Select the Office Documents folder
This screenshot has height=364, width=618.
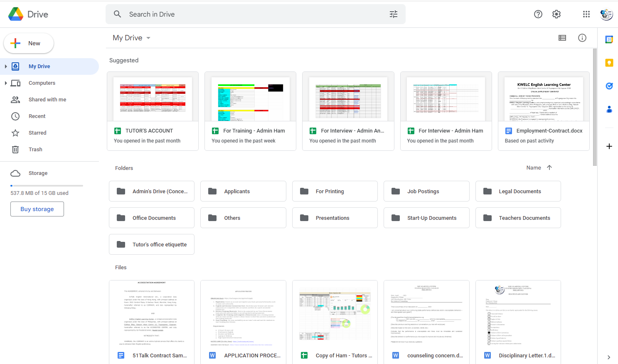pos(152,218)
